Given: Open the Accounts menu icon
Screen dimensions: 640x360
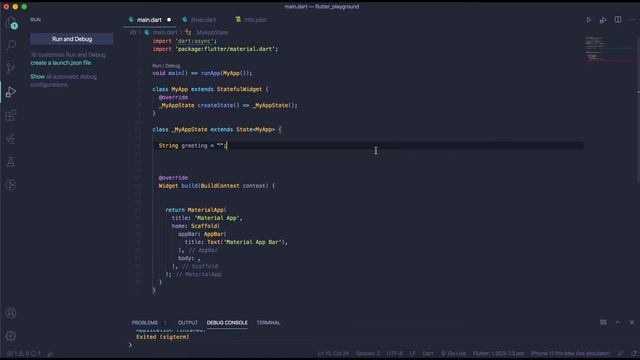Looking at the screenshot, I should (x=11, y=313).
